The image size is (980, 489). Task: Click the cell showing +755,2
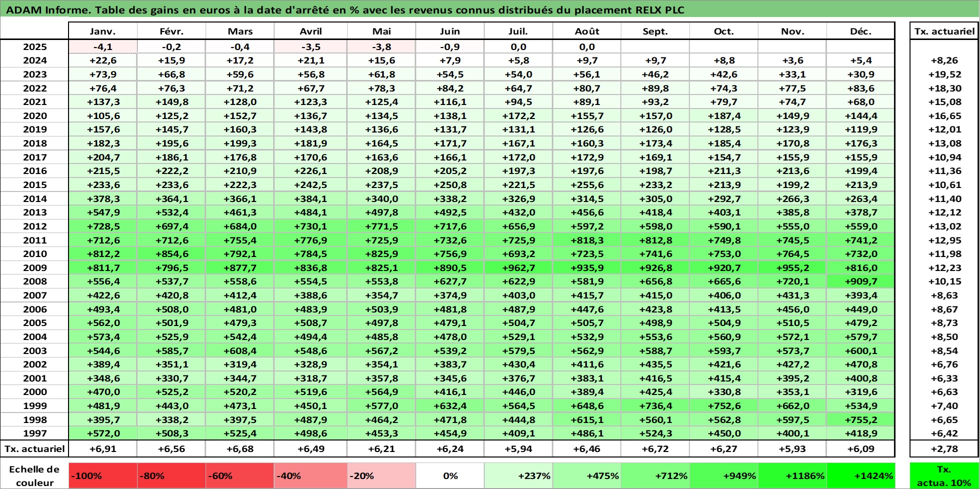(860, 419)
